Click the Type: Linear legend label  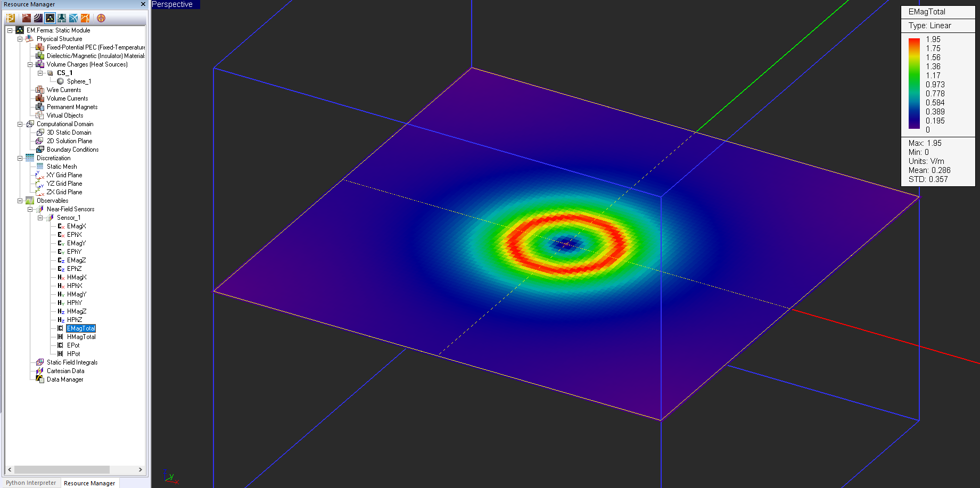(x=930, y=26)
